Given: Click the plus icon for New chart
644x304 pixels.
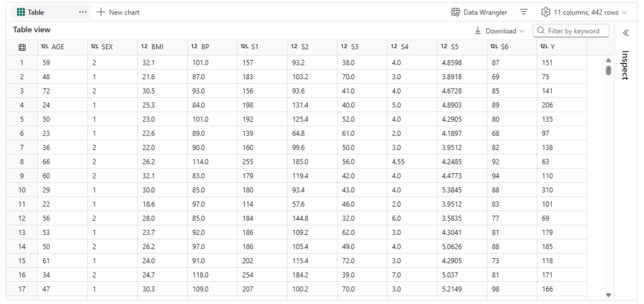Looking at the screenshot, I should (x=101, y=13).
